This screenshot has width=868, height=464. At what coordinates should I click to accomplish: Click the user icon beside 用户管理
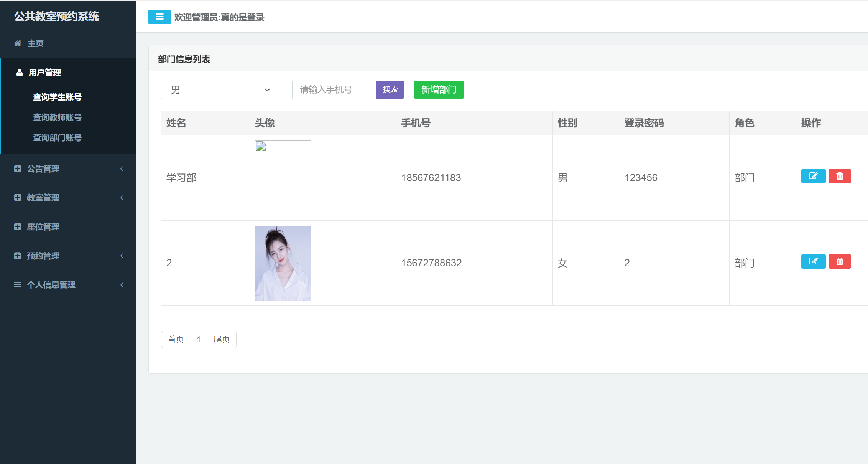[19, 73]
